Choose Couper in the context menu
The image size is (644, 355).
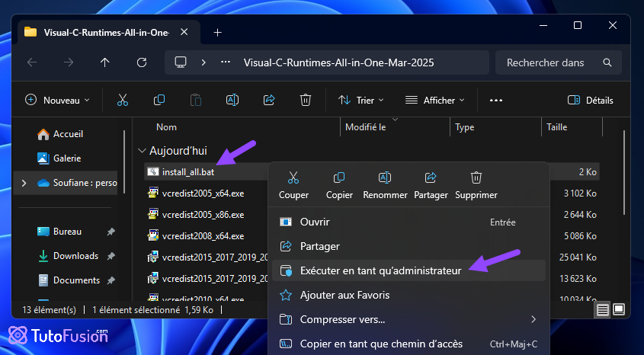(293, 186)
